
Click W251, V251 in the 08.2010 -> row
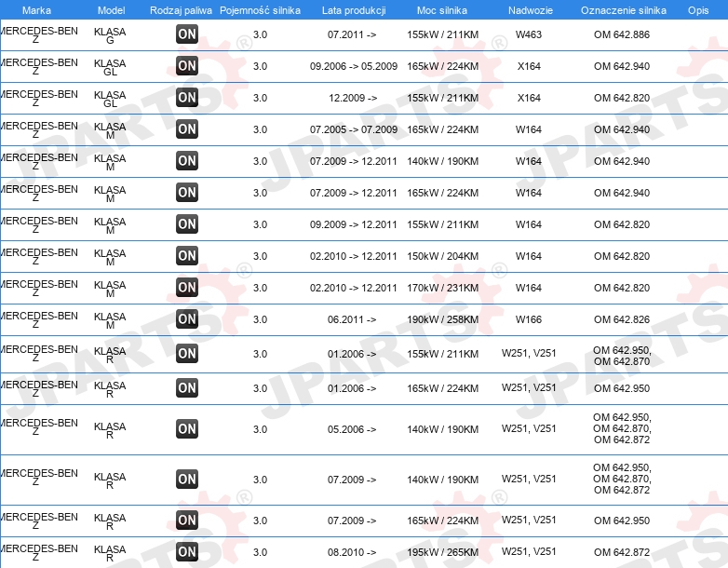(529, 551)
